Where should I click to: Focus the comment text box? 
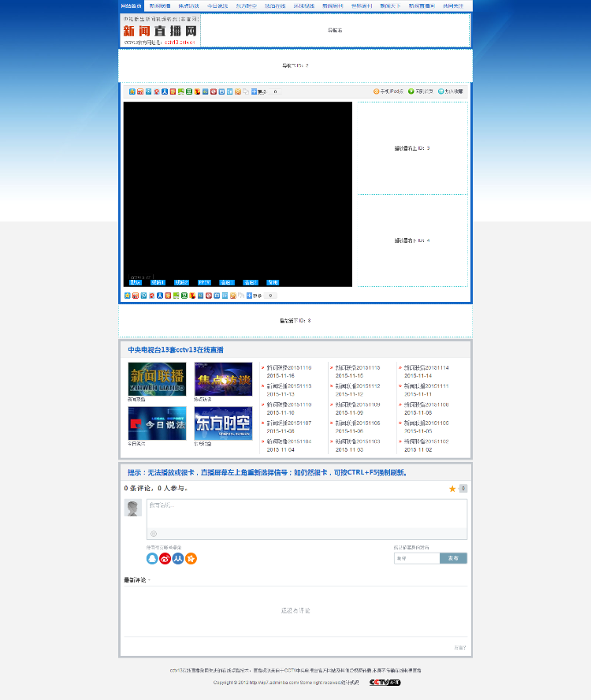307,513
